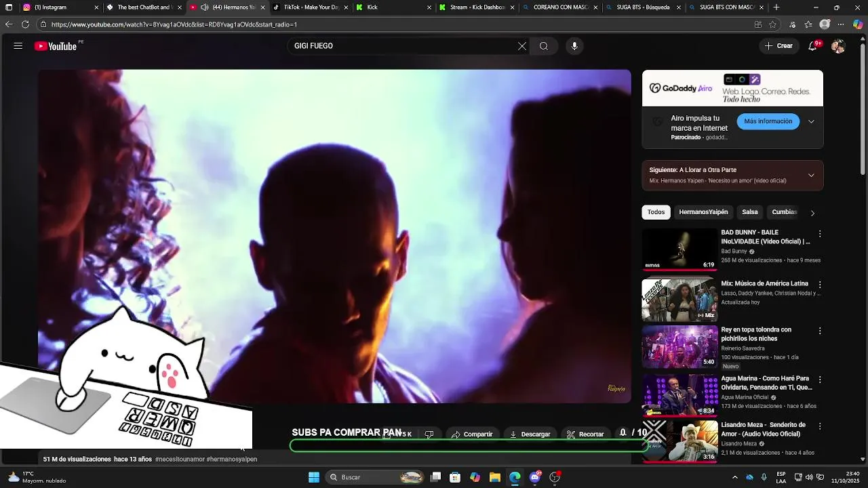Open Copilot app from taskbar
The width and height of the screenshot is (868, 488).
[475, 477]
